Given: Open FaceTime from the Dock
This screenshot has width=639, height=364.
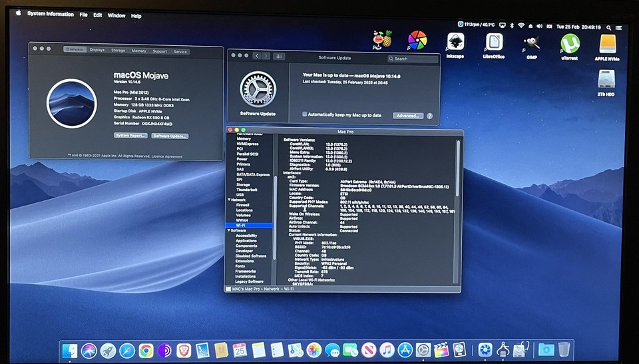Looking at the screenshot, I should (351, 350).
